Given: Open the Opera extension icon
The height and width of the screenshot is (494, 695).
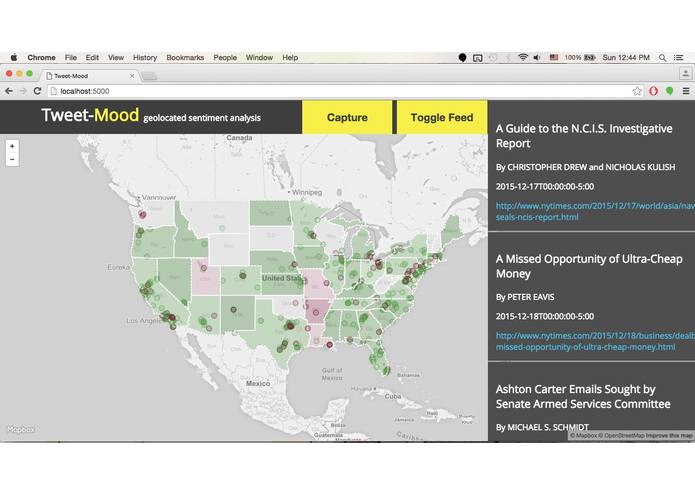Looking at the screenshot, I should (653, 91).
